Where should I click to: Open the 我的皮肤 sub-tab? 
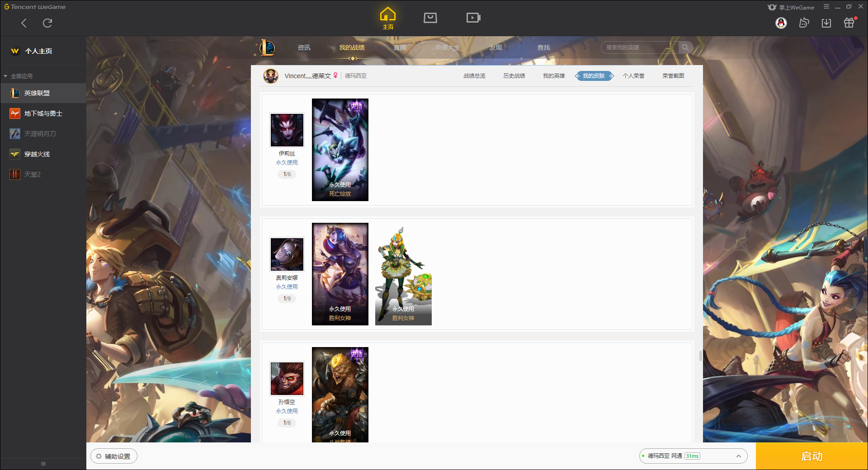[x=594, y=76]
